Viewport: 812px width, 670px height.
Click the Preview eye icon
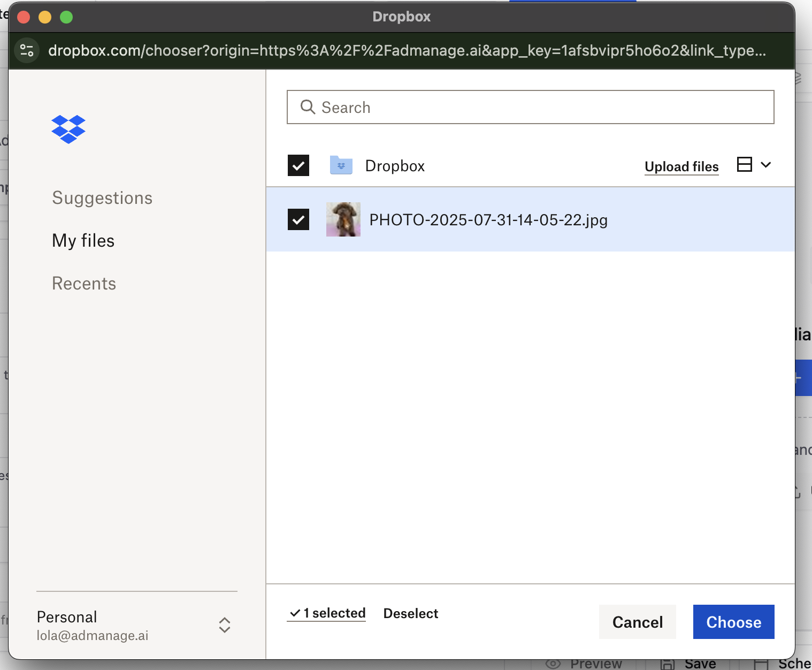(x=553, y=664)
